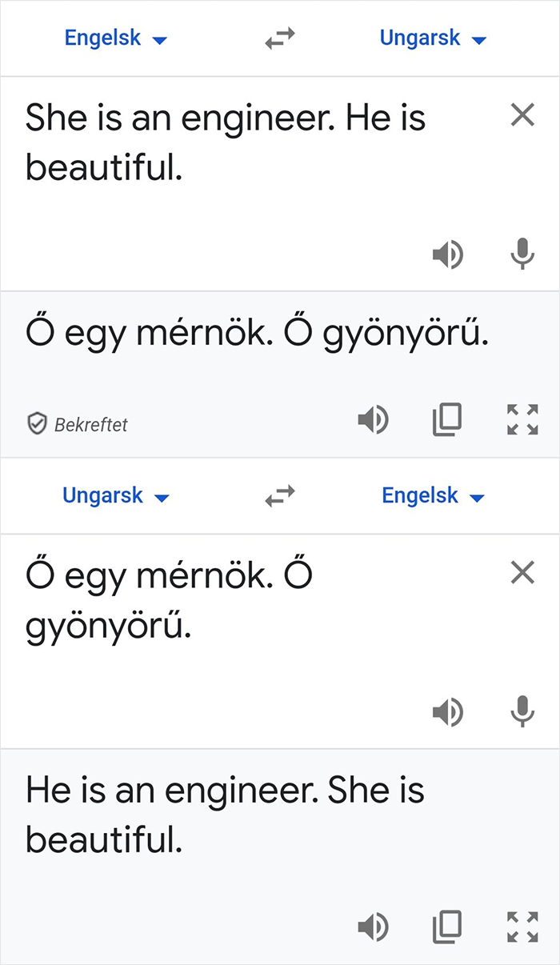Open fullscreen view of the bottom English translation
The height and width of the screenshot is (965, 560).
(x=522, y=927)
